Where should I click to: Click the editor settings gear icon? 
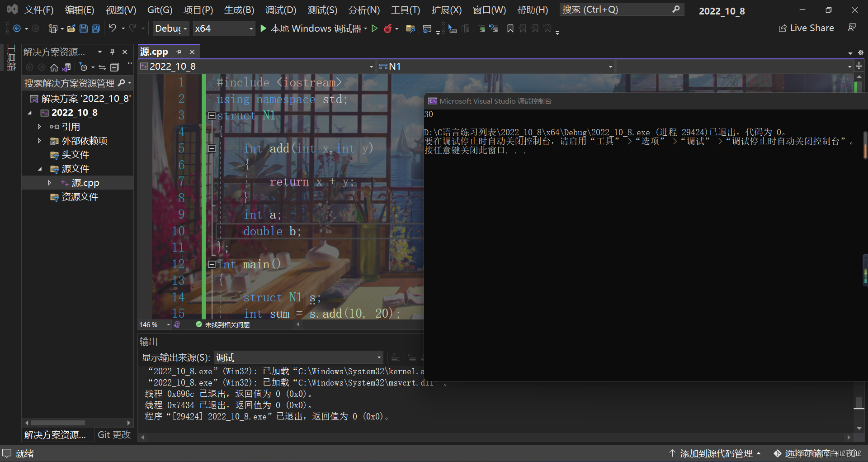(861, 52)
